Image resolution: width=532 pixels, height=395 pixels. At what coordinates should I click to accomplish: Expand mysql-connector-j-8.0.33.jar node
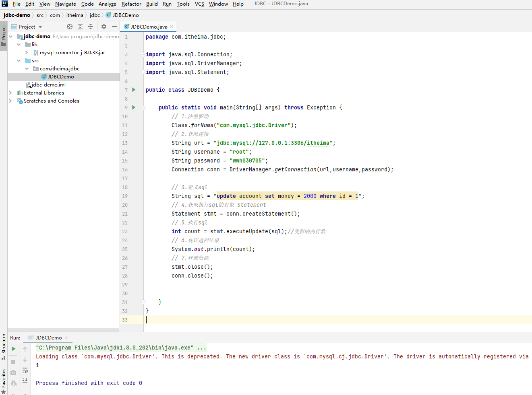(x=27, y=53)
